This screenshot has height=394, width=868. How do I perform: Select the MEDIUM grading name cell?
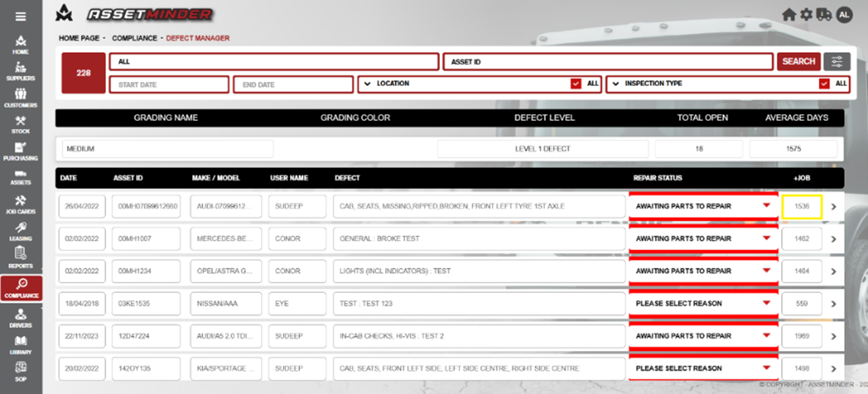click(x=167, y=149)
